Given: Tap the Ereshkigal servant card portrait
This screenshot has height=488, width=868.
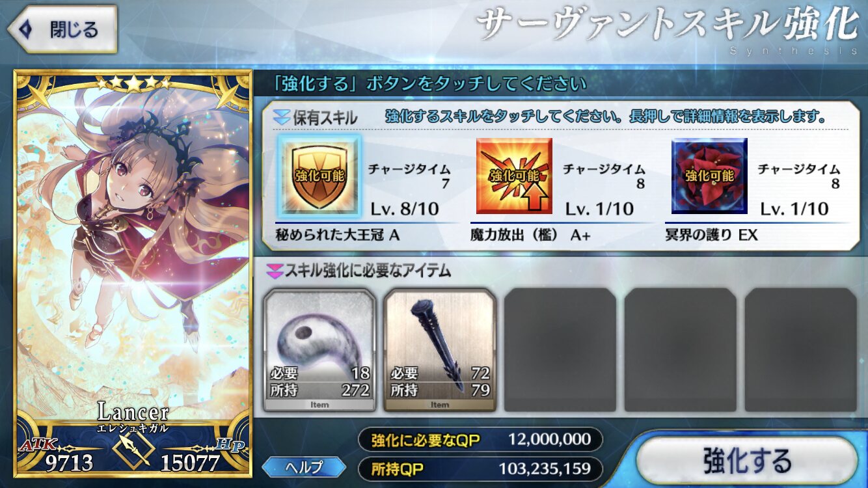Looking at the screenshot, I should coord(133,273).
